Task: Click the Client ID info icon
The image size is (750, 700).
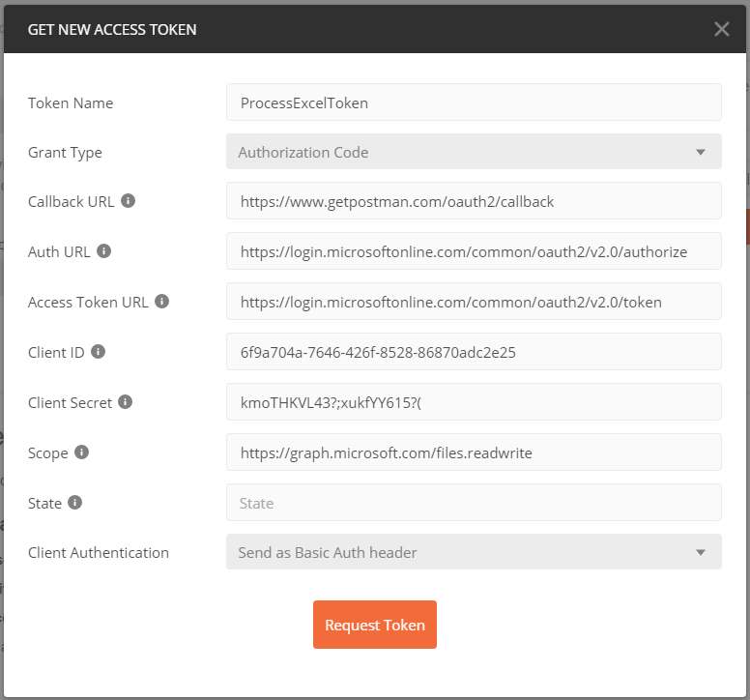Action: click(98, 352)
